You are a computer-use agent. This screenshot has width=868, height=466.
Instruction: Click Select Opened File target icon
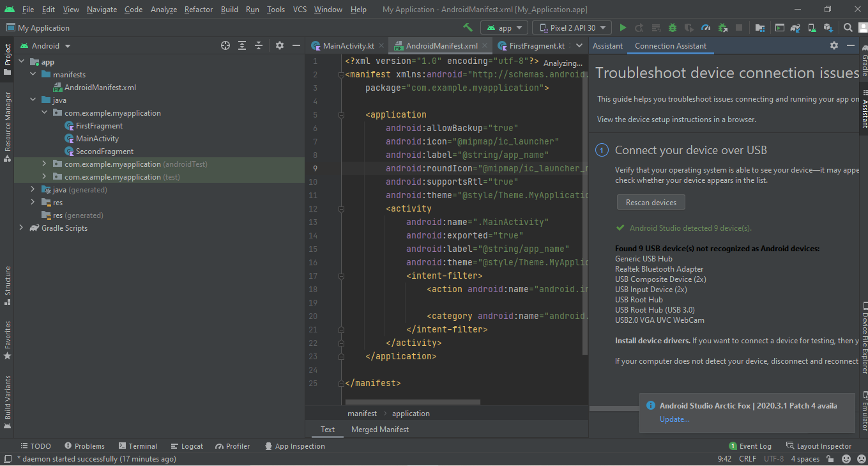225,45
